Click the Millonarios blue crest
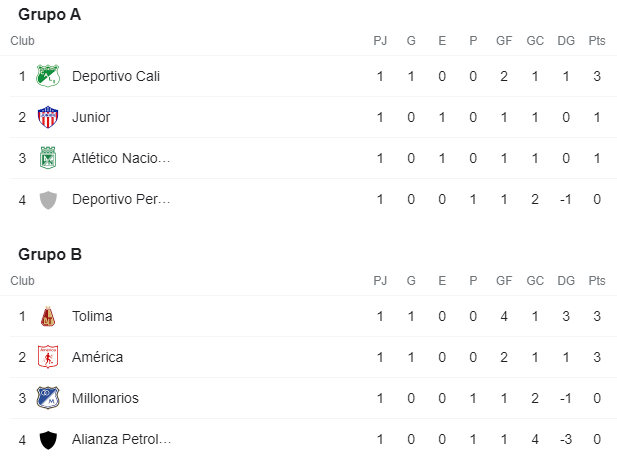This screenshot has height=465, width=617. point(48,398)
